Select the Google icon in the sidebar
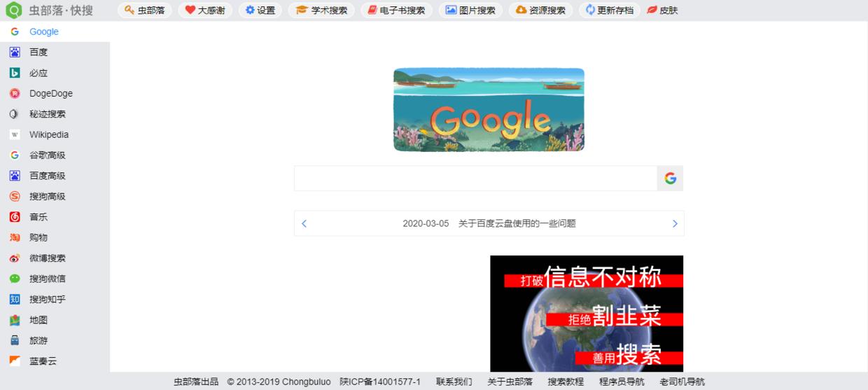868x390 pixels. point(15,32)
